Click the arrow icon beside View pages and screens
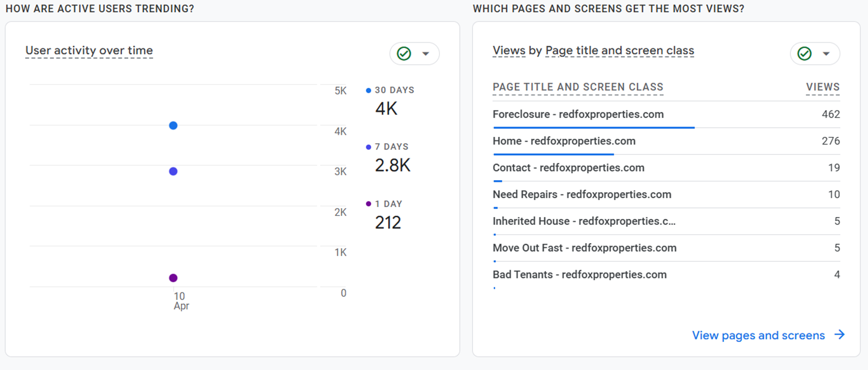The width and height of the screenshot is (868, 370). click(x=839, y=335)
